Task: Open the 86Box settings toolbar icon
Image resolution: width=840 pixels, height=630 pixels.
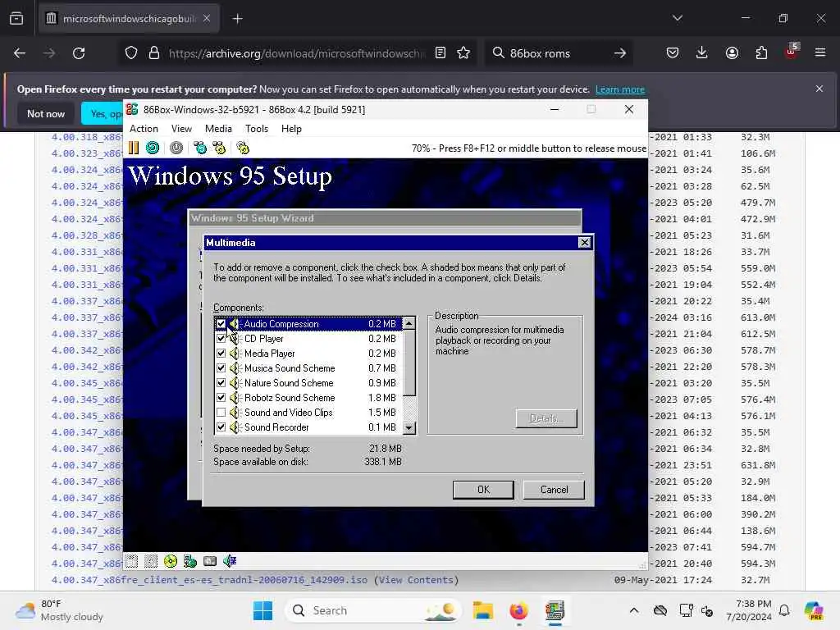Action: (x=243, y=148)
